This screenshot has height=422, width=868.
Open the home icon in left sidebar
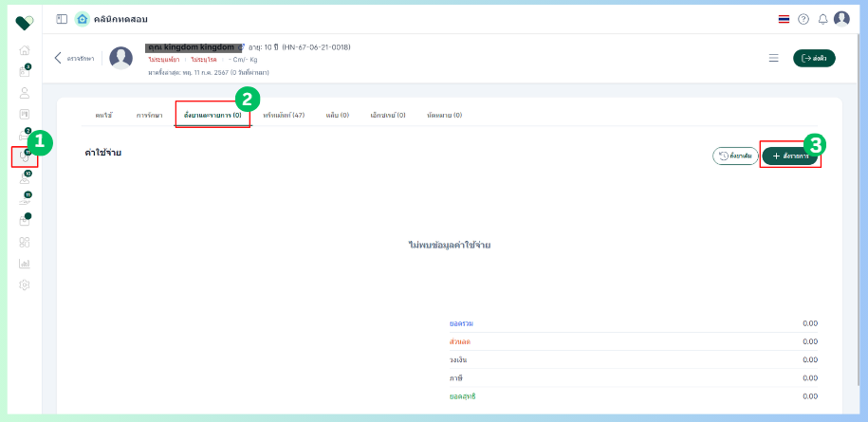[25, 50]
